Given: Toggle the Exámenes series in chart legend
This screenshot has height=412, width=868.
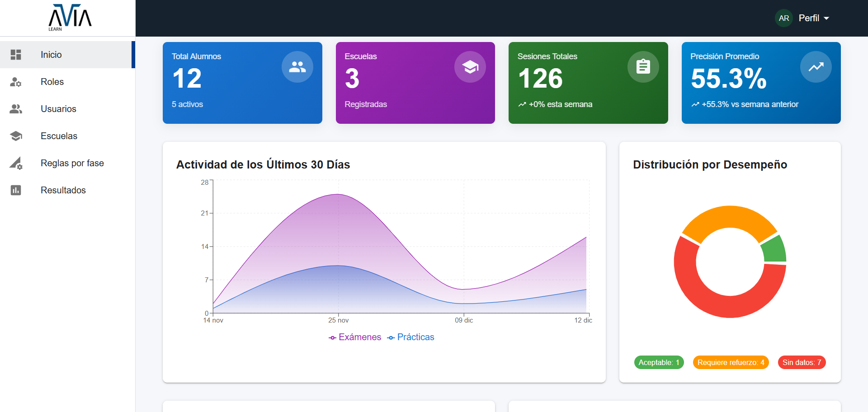Looking at the screenshot, I should [355, 337].
